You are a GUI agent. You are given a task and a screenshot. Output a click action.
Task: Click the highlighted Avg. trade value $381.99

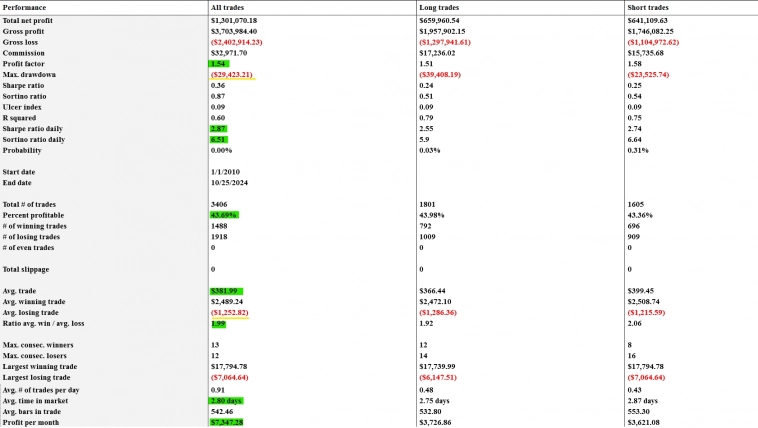click(225, 291)
